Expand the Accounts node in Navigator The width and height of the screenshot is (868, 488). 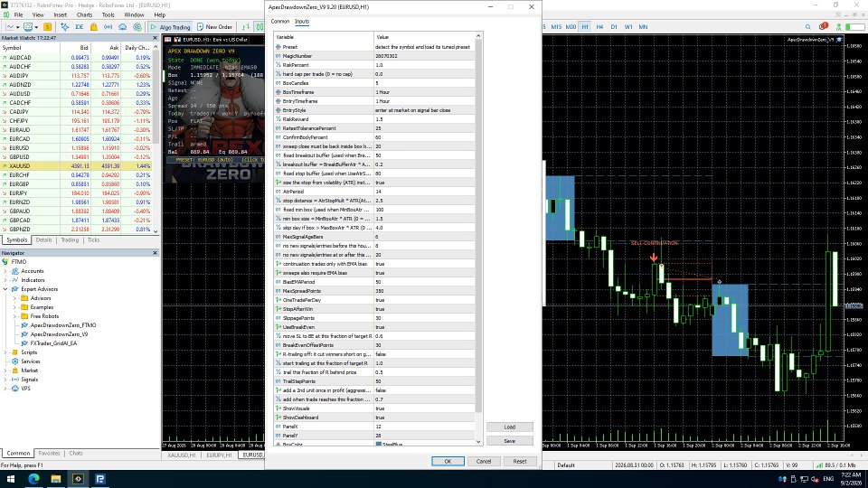click(5, 271)
